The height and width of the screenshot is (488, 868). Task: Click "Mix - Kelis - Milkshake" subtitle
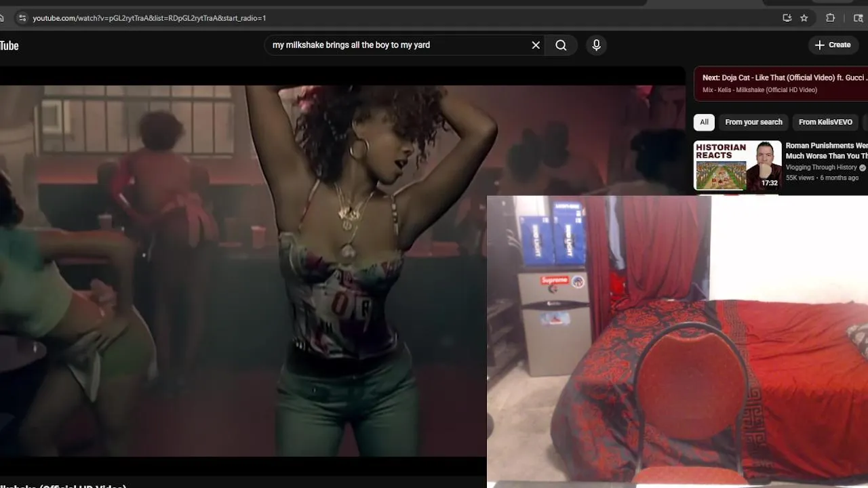click(x=759, y=90)
